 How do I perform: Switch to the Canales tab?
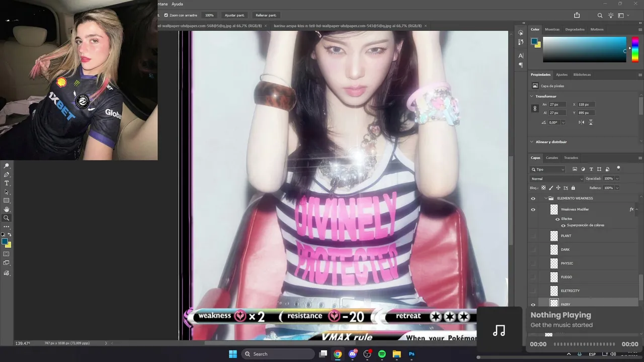coord(552,158)
